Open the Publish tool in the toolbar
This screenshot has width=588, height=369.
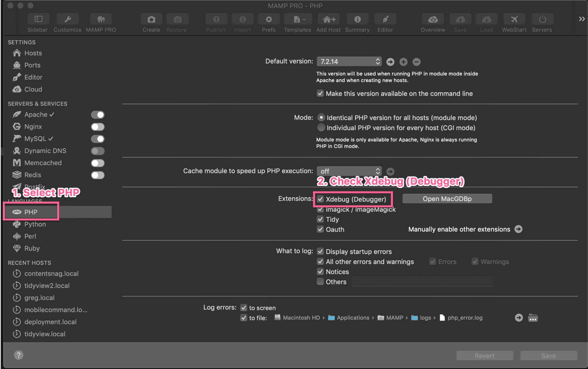[x=216, y=19]
